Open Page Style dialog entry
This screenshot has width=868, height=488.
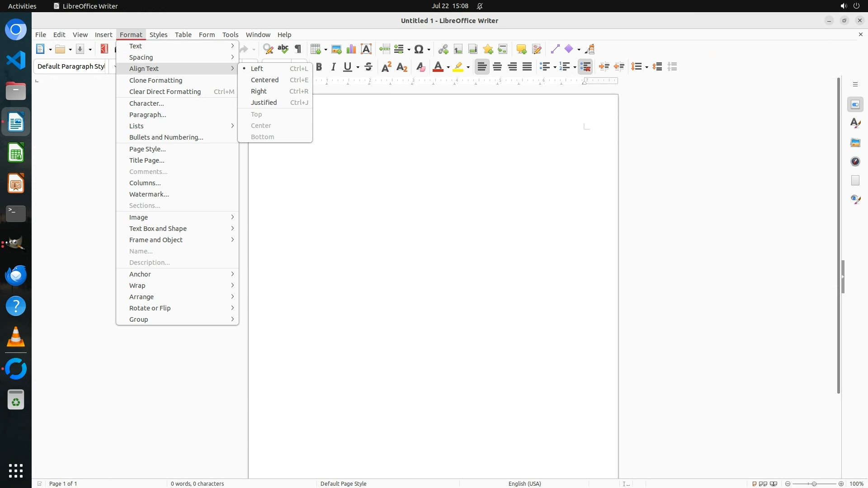(147, 149)
